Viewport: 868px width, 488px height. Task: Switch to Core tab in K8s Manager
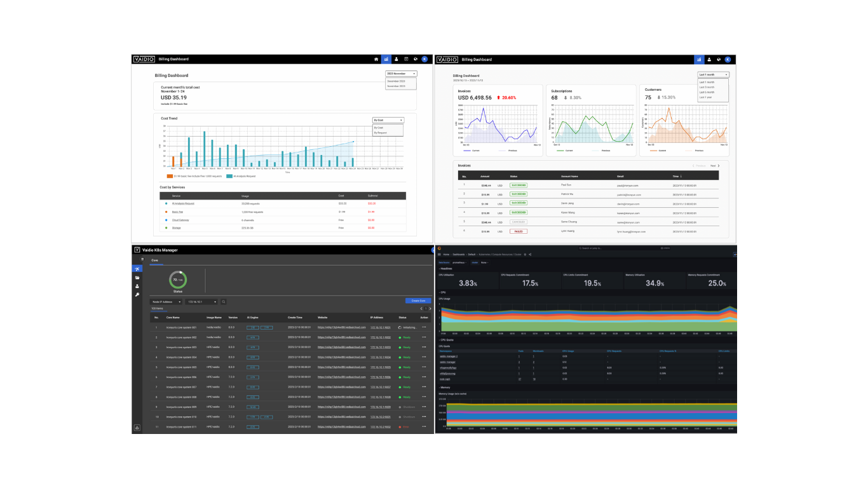(154, 261)
